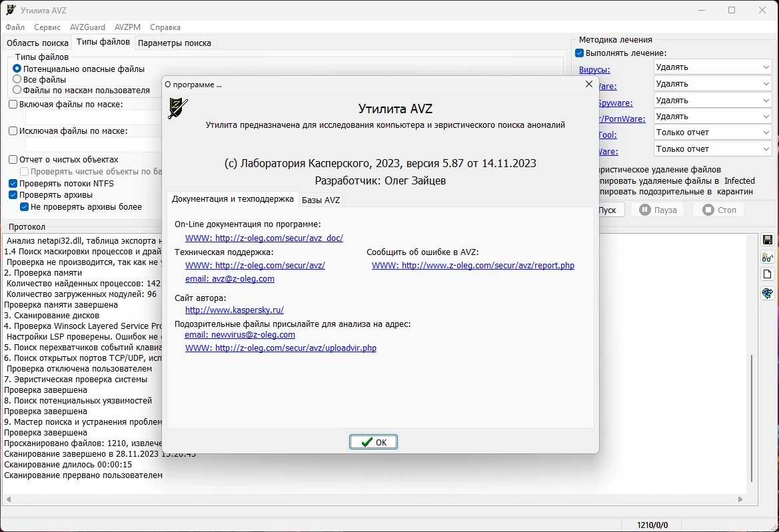
Task: Expand the PornWare action dropdown
Action: tap(712, 116)
